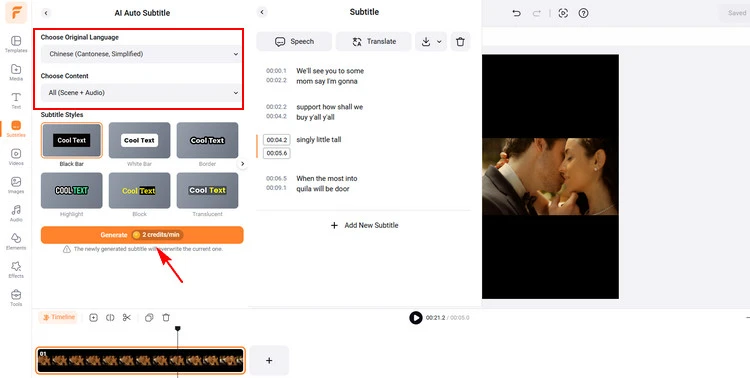Viewport: 750px width, 378px height.
Task: Click the Undo arrow icon
Action: (516, 13)
